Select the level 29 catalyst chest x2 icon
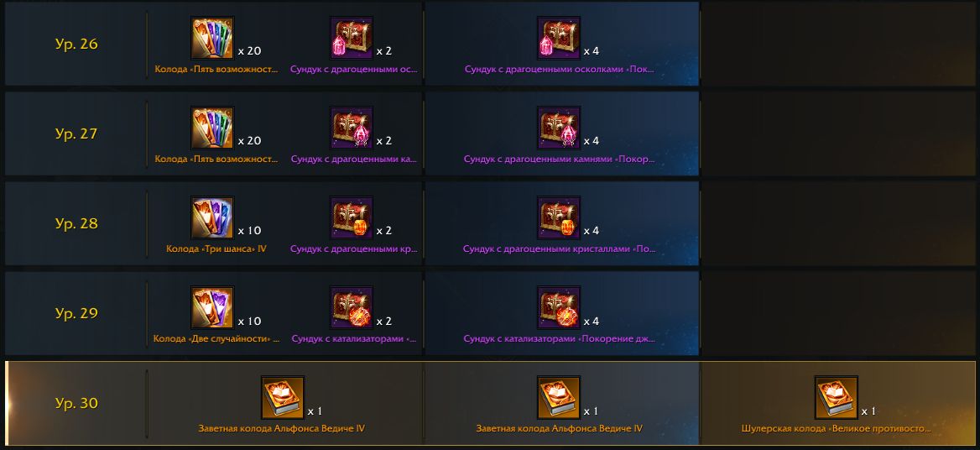Image resolution: width=980 pixels, height=450 pixels. coord(352,308)
